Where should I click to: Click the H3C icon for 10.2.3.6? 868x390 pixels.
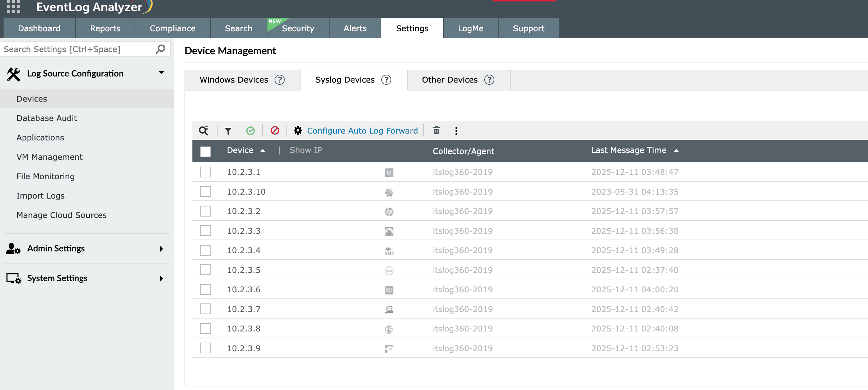[x=389, y=290]
